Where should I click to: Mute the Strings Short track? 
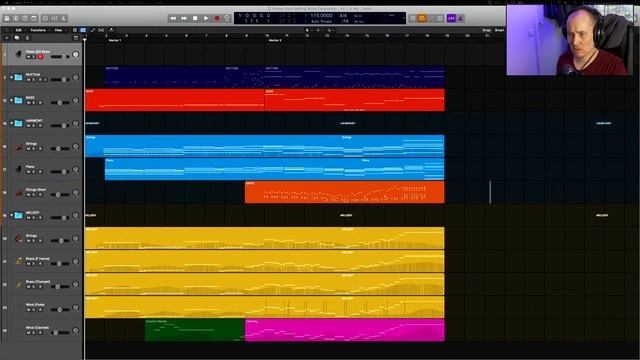29,195
